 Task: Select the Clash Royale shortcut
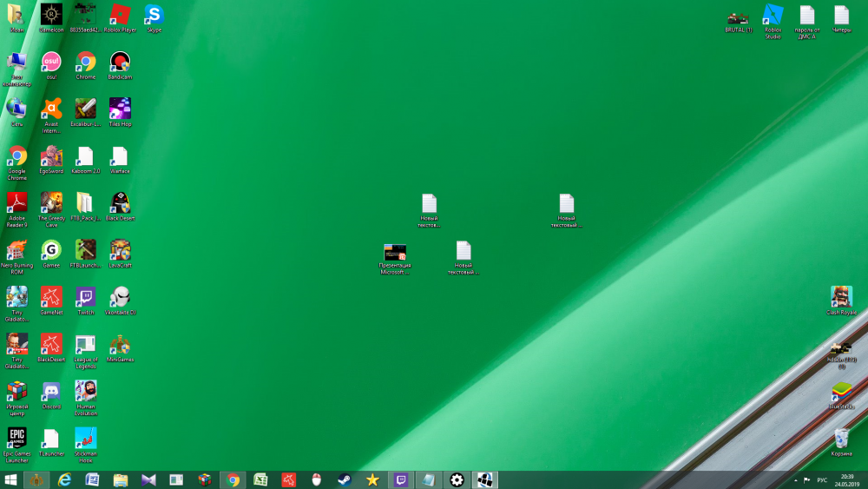coord(841,297)
